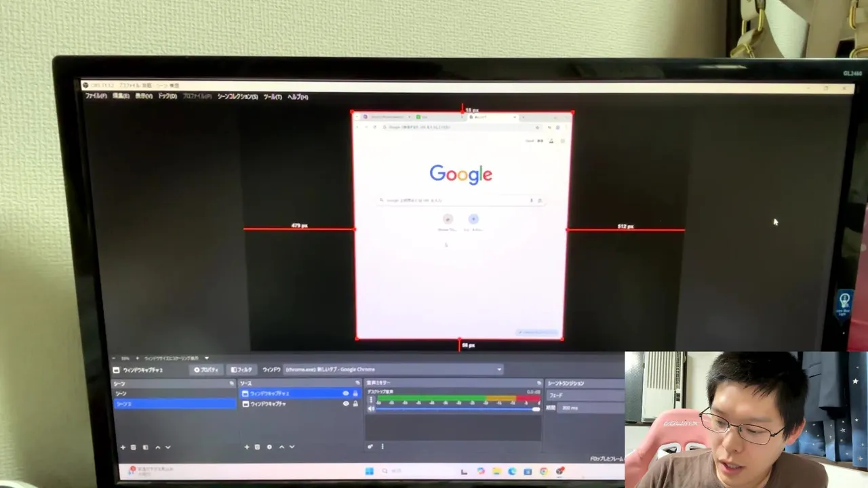
Task: Open audio mixer dock three-dot menu
Action: (x=382, y=447)
